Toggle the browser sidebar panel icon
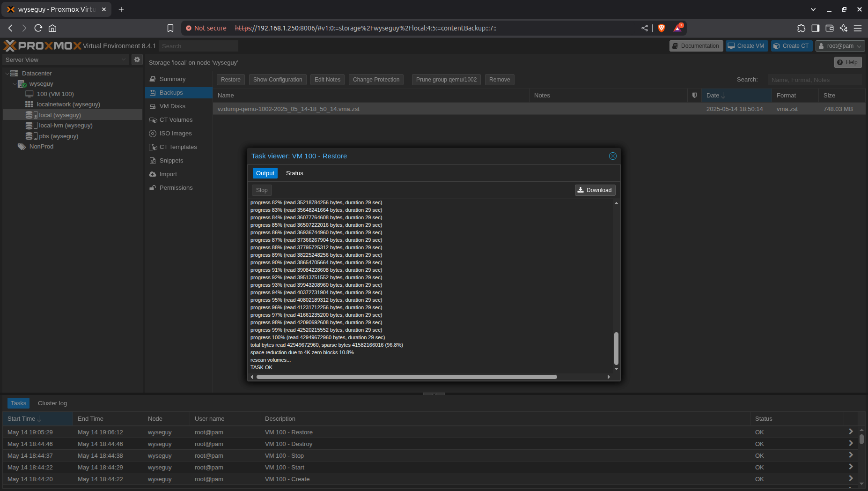 pos(816,28)
